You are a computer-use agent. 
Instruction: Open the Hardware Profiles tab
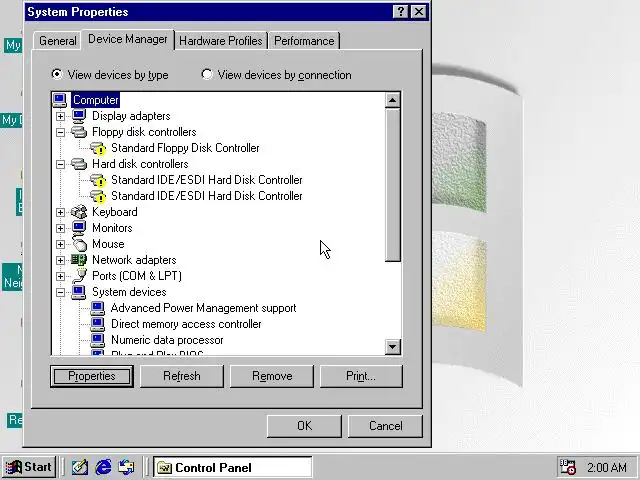[x=221, y=41]
